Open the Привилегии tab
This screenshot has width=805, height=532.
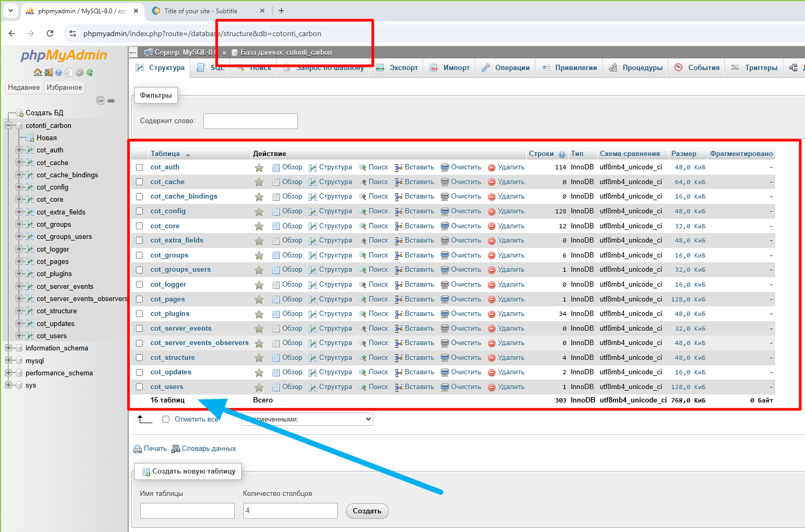coord(569,68)
